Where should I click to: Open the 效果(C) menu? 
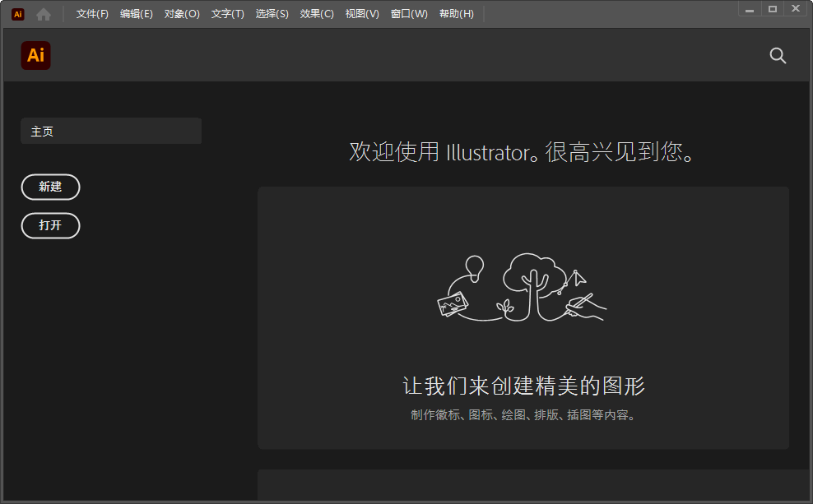[317, 13]
